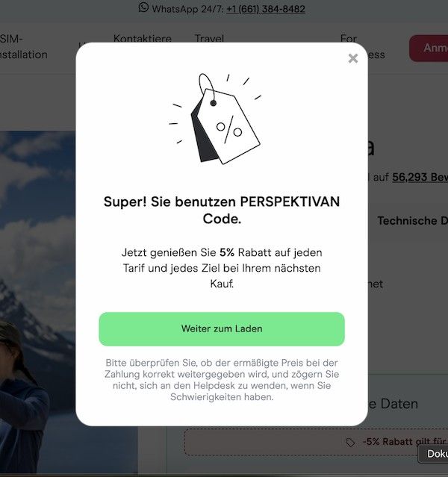The image size is (448, 477).
Task: Switch to the Technische Daten tab
Action: pos(413,220)
